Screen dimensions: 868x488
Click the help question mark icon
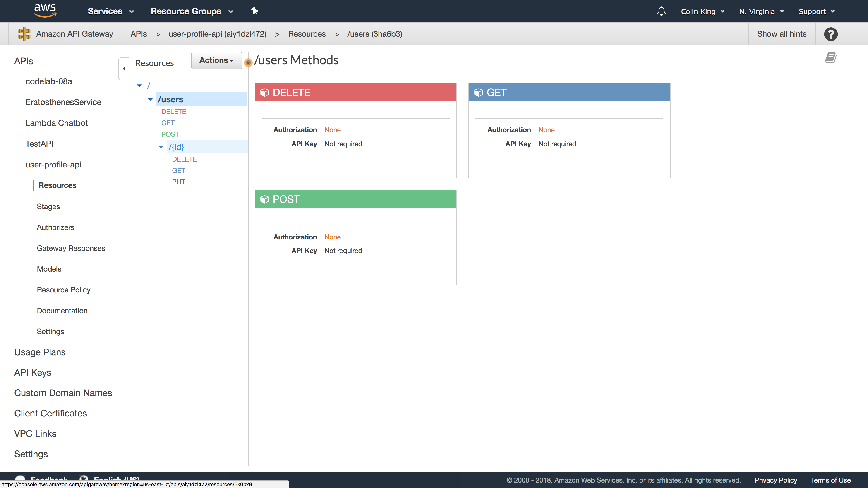pyautogui.click(x=831, y=34)
